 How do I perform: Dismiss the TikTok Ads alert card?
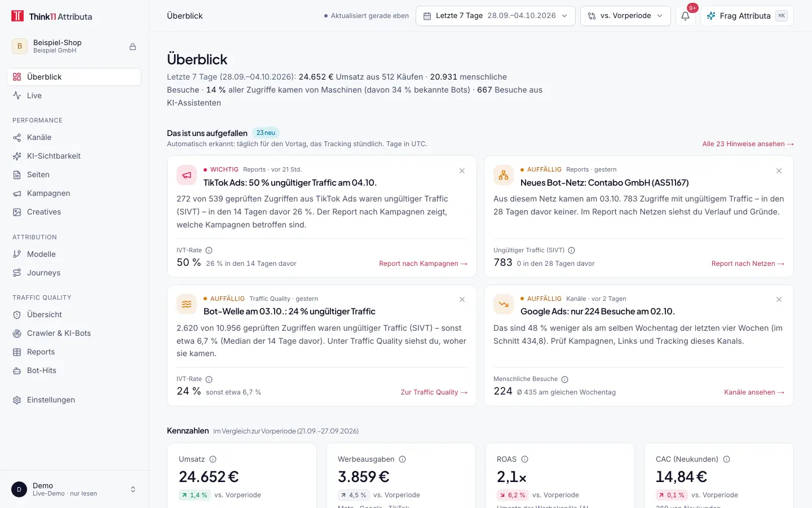(x=462, y=171)
